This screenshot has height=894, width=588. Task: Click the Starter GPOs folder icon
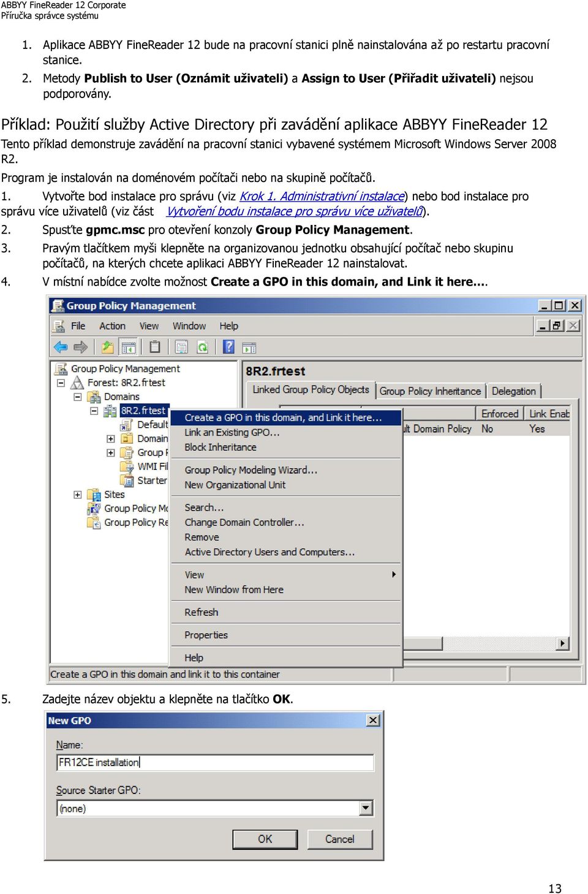point(127,480)
